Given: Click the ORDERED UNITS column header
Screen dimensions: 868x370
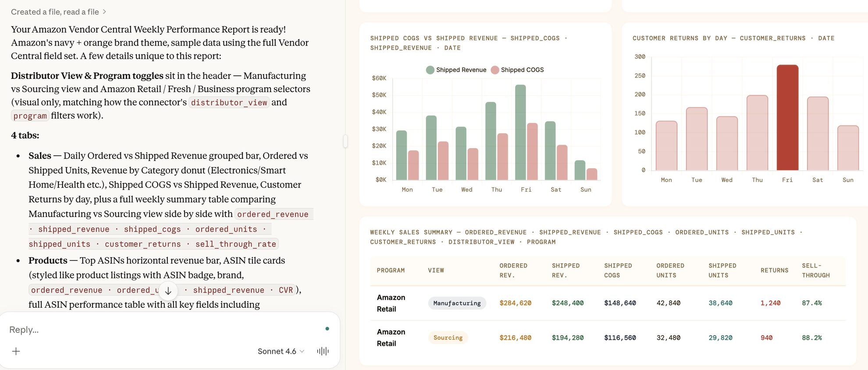Looking at the screenshot, I should click(670, 270).
